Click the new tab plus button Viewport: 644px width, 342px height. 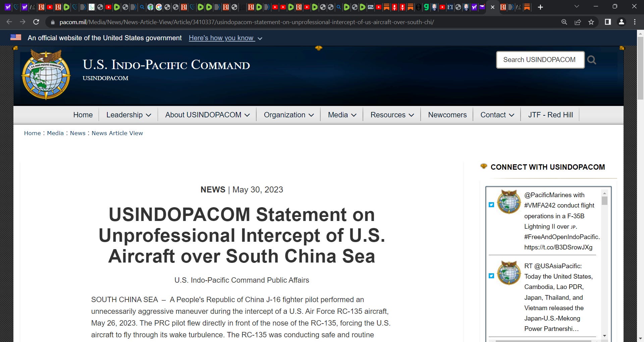click(540, 7)
